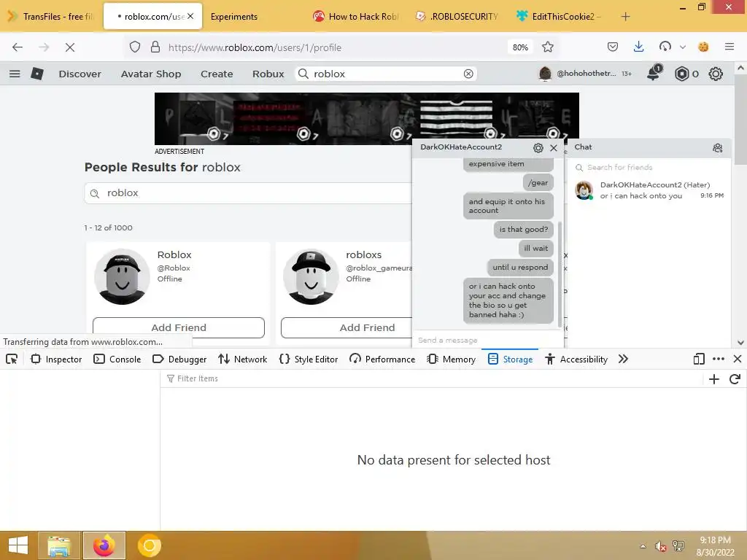The height and width of the screenshot is (560, 747).
Task: Clear the Roblox search field
Action: (x=468, y=74)
